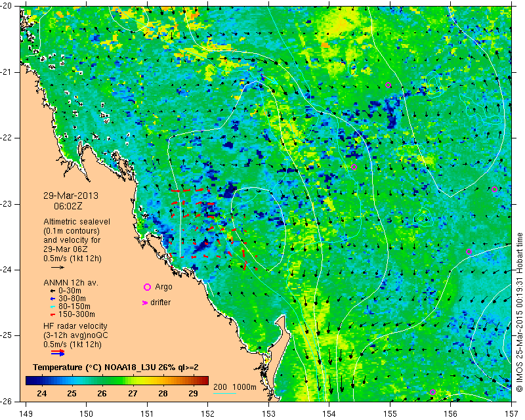Click the colorbar tick label 28
The width and height of the screenshot is (525, 420).
click(x=163, y=393)
